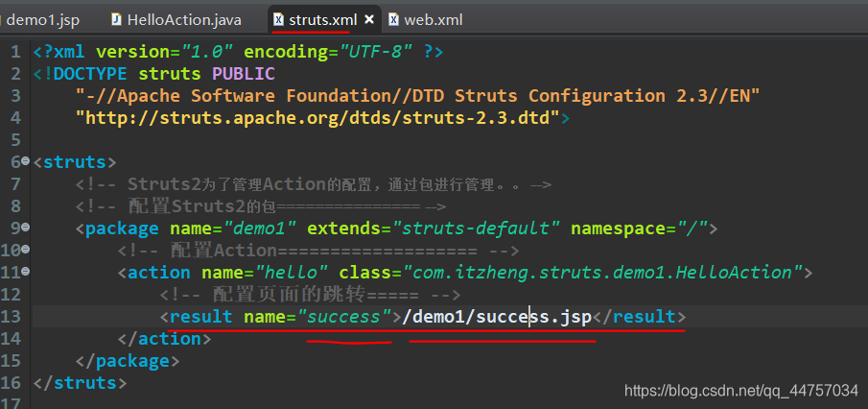Click the struts-2.3.dtd URL string

(317, 118)
